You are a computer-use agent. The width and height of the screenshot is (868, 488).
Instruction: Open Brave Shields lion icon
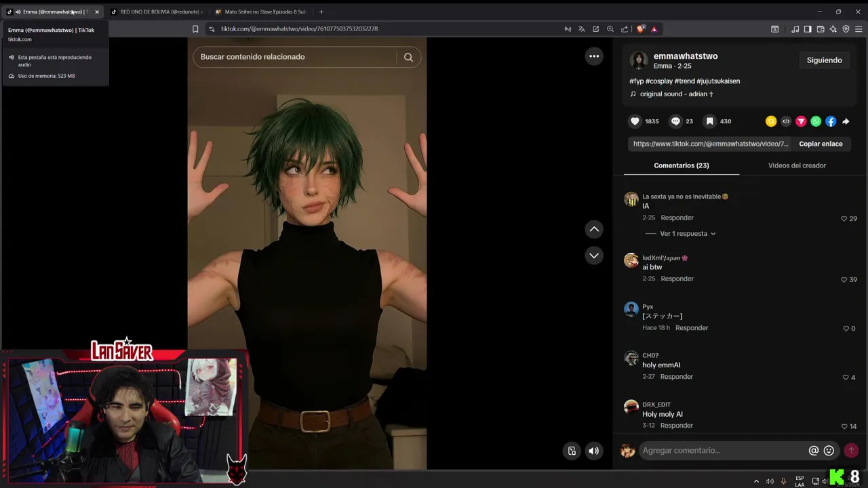[640, 29]
